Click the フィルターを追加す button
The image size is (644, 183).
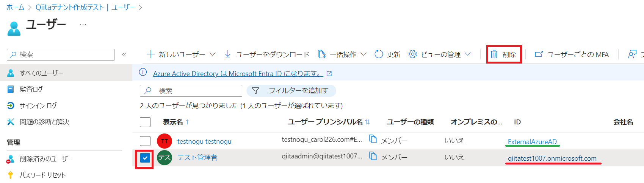click(291, 91)
